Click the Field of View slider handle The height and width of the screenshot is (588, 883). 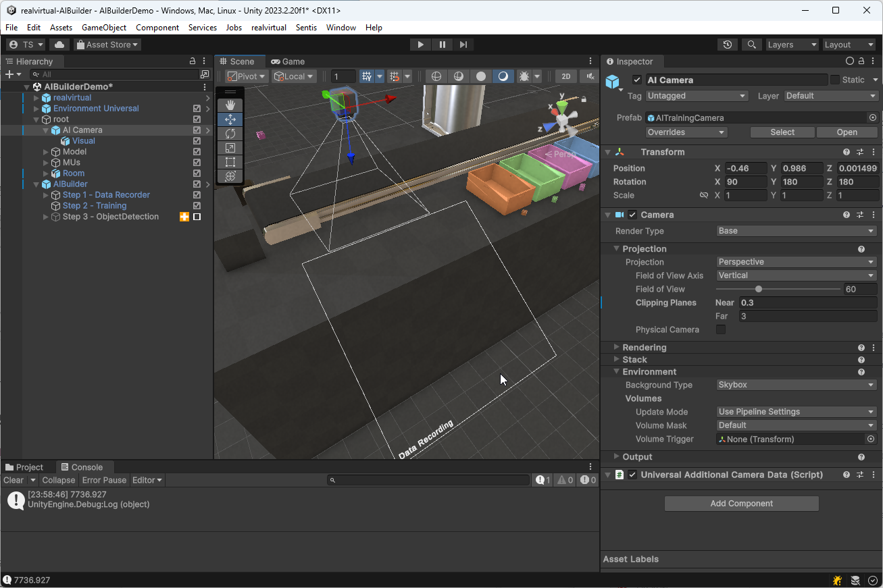pyautogui.click(x=759, y=289)
